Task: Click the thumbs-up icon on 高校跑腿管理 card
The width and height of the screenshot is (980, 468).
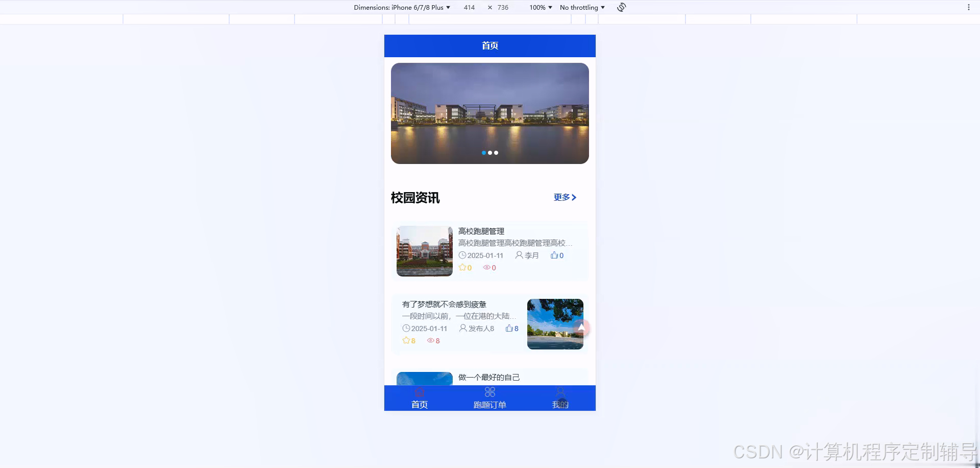Action: 554,255
